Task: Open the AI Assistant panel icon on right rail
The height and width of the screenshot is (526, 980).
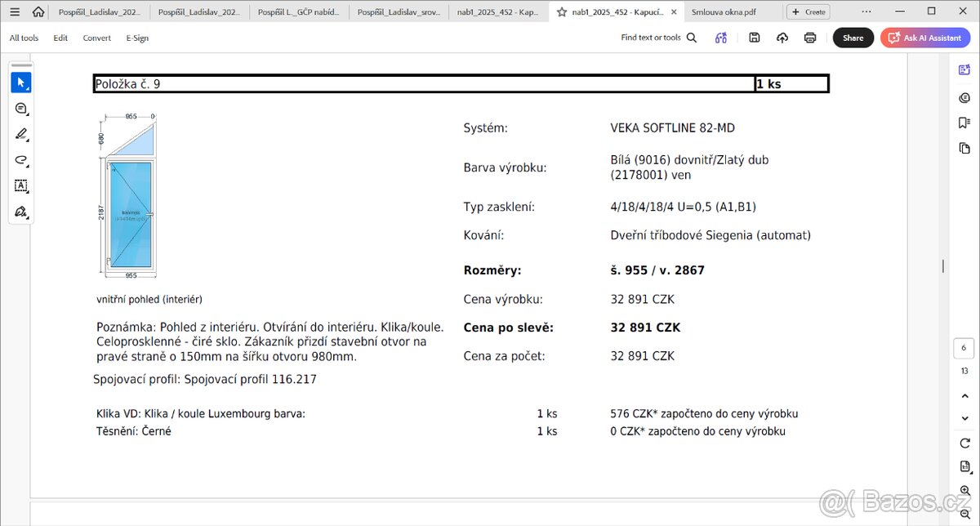Action: (964, 70)
